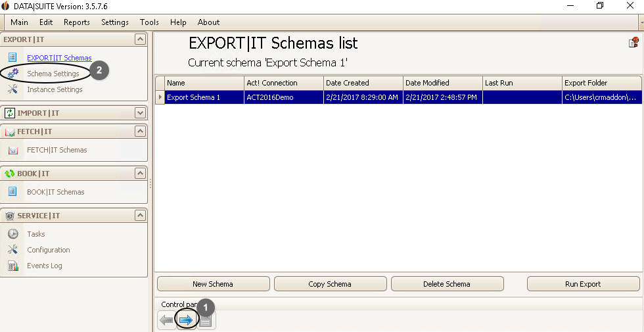Collapse the BOOK|IT panel
644x332 pixels.
pos(140,174)
